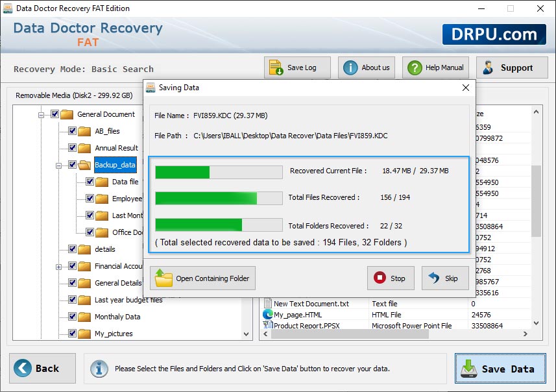Click the Data file folder icon
Image resolution: width=556 pixels, height=392 pixels.
(102, 182)
